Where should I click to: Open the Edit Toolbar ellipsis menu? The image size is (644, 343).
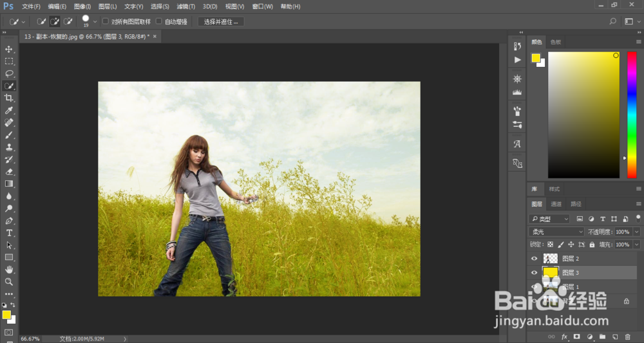pos(8,294)
